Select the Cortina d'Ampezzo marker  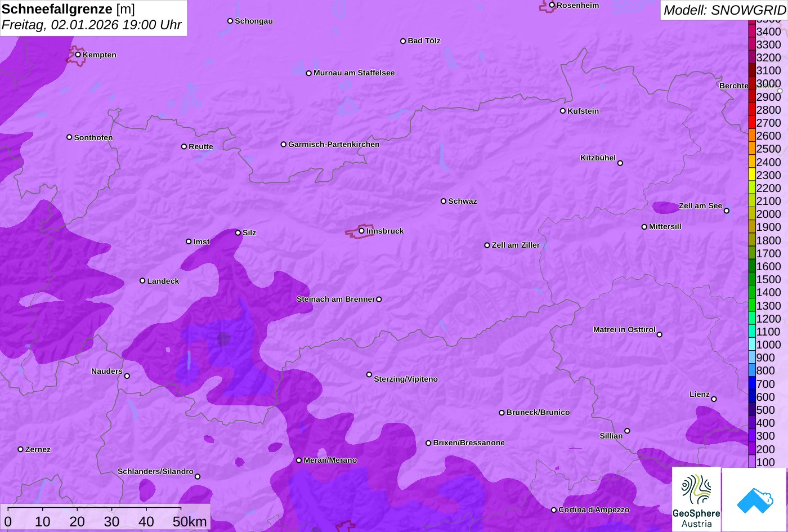(x=553, y=510)
